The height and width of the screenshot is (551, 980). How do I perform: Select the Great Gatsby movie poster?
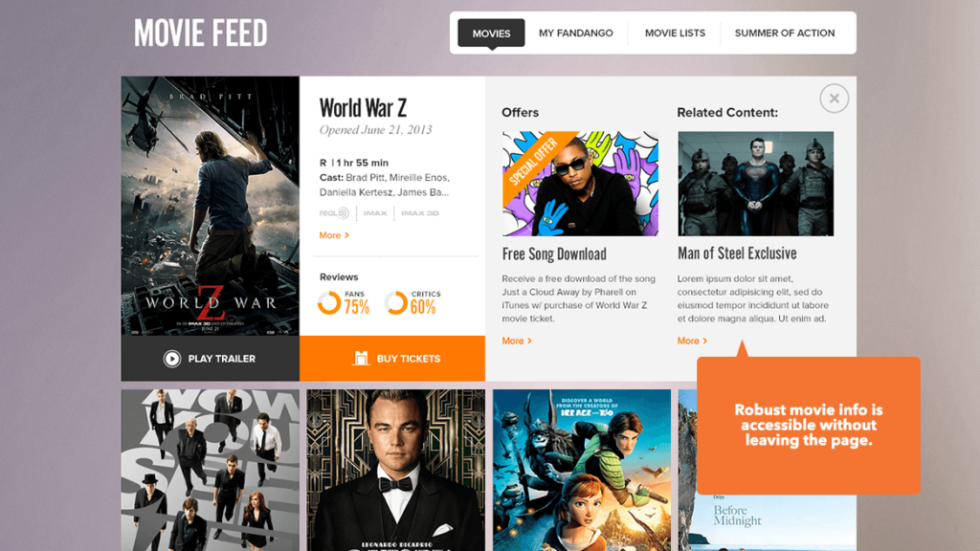coord(395,471)
